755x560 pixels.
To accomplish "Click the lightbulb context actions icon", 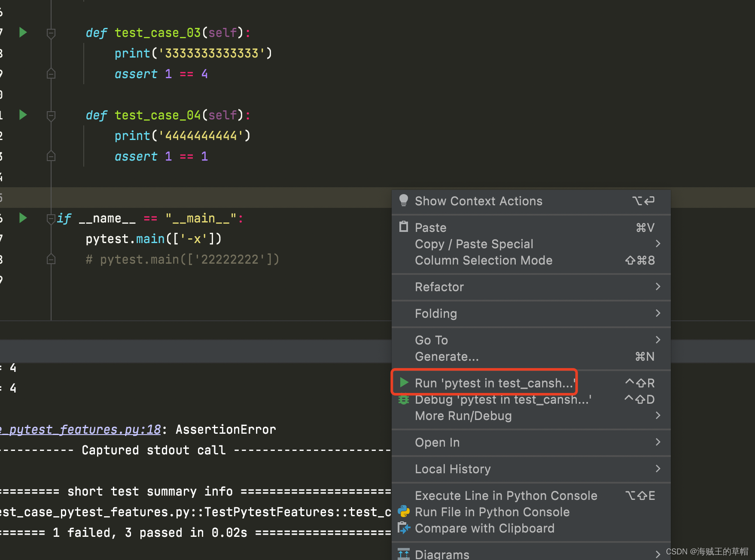I will [404, 201].
